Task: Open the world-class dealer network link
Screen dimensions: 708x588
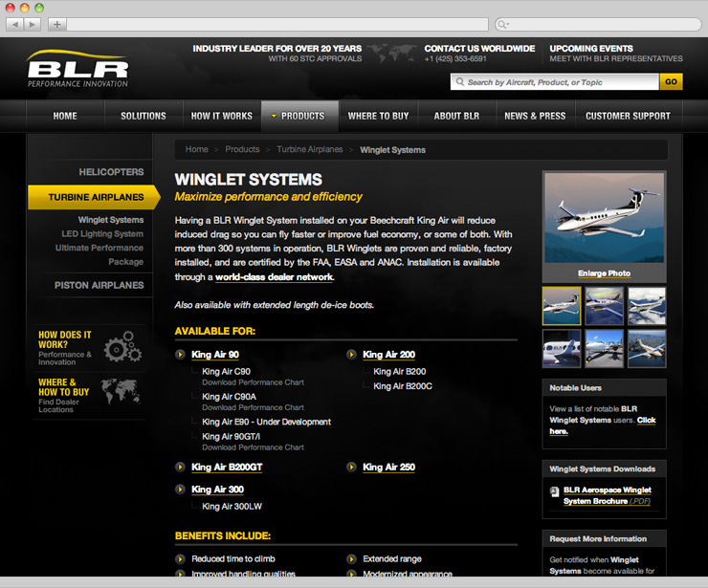Action: click(274, 277)
